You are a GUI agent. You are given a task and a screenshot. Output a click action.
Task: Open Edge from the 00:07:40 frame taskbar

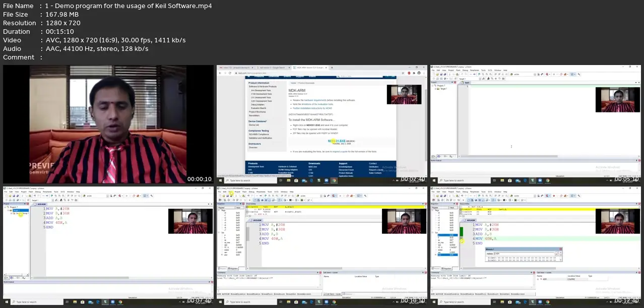98,302
